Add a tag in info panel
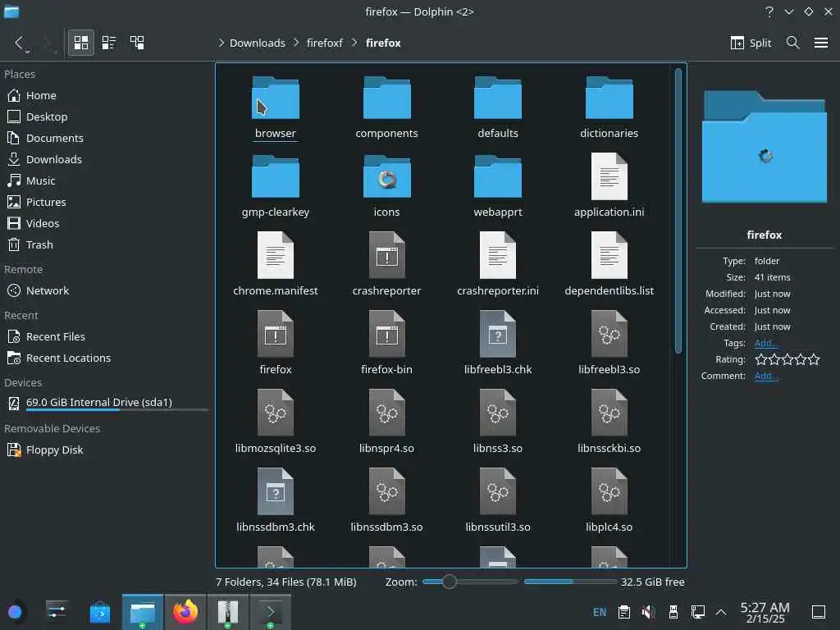Viewport: 840px width, 630px height. point(765,344)
